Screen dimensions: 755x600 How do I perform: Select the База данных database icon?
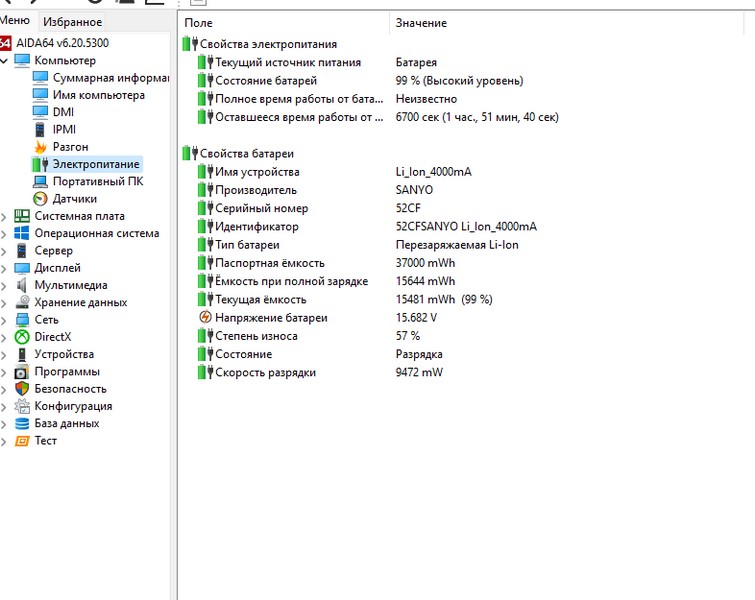point(22,423)
